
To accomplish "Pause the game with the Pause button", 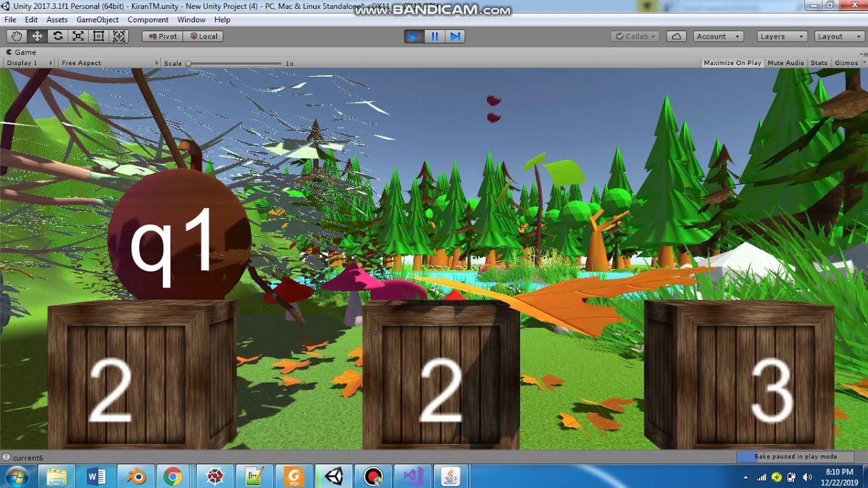I will (435, 36).
